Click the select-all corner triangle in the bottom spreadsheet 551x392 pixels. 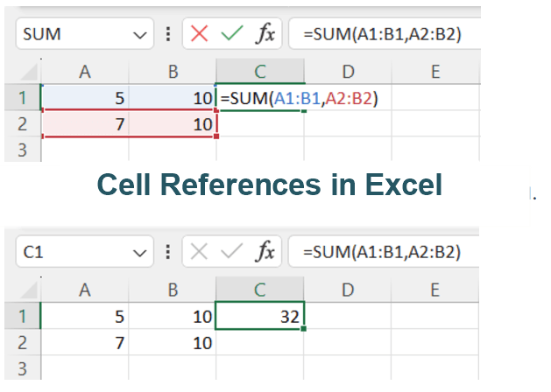(x=29, y=290)
